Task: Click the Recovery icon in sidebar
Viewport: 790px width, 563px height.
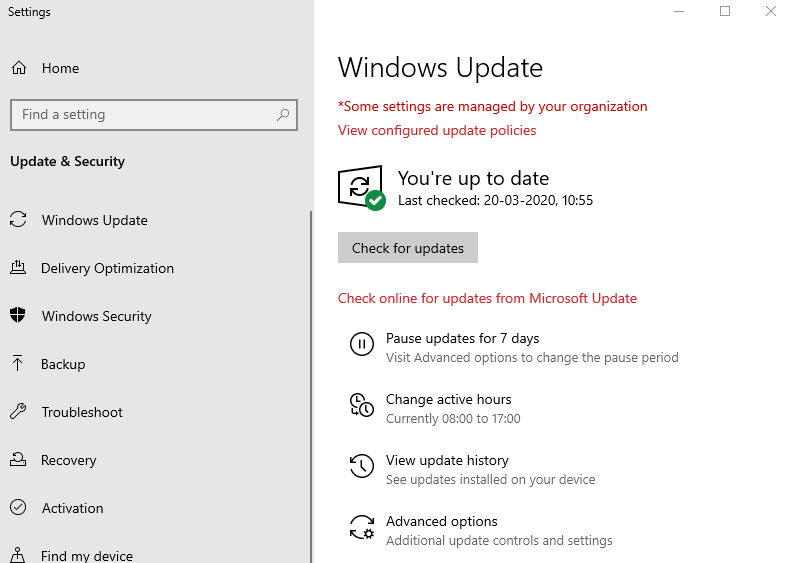Action: 18,459
